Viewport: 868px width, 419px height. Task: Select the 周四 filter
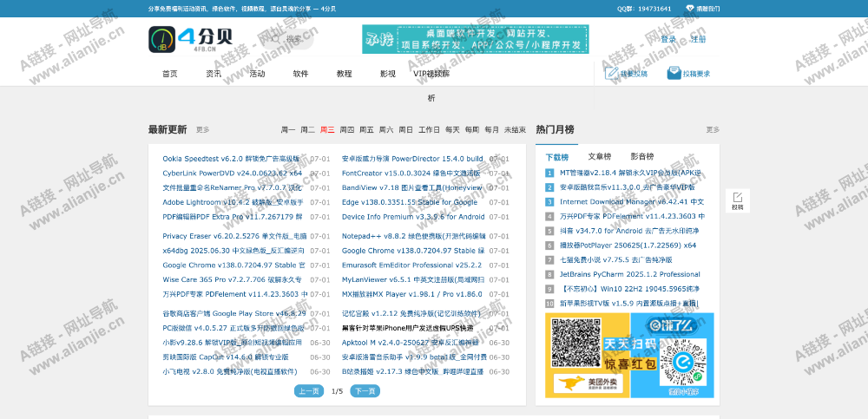click(347, 129)
